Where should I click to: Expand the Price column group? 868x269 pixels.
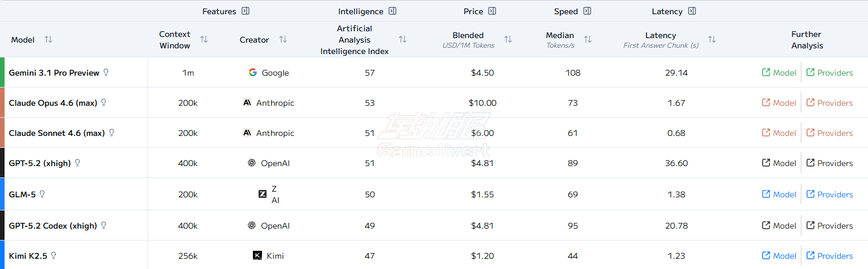tap(492, 11)
